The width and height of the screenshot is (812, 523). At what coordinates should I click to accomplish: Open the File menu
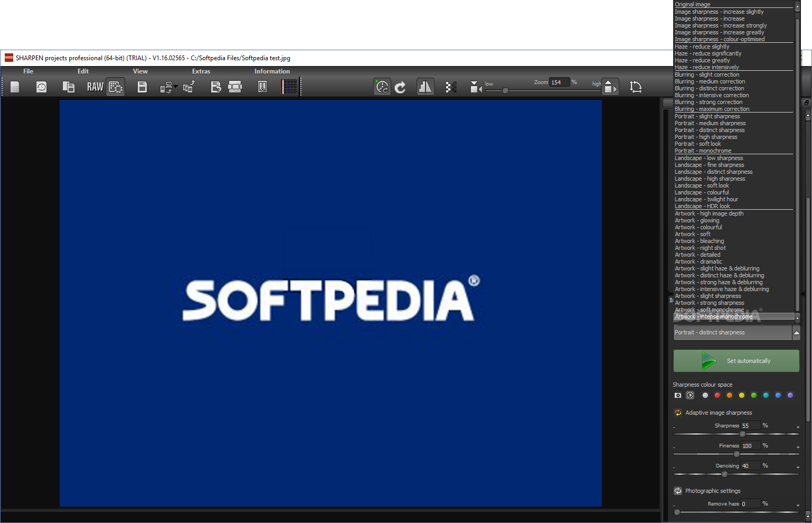[x=28, y=71]
